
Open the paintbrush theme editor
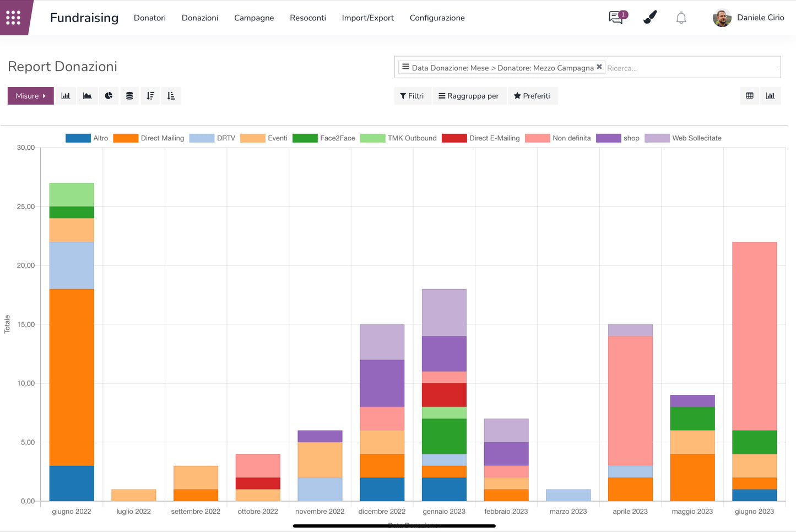650,18
